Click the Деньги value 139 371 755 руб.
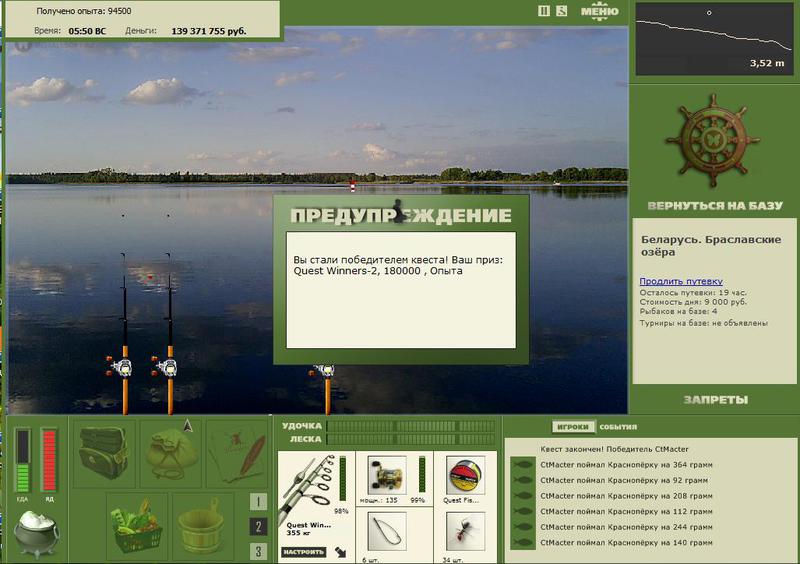This screenshot has width=800, height=564. (x=209, y=31)
